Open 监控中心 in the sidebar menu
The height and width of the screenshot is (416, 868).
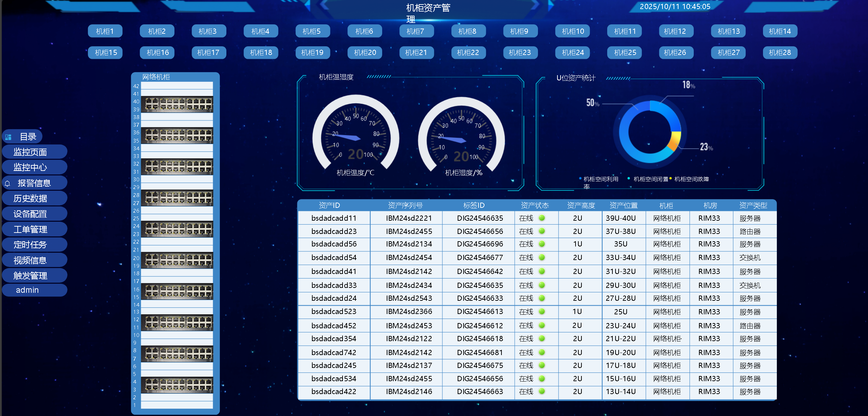30,167
